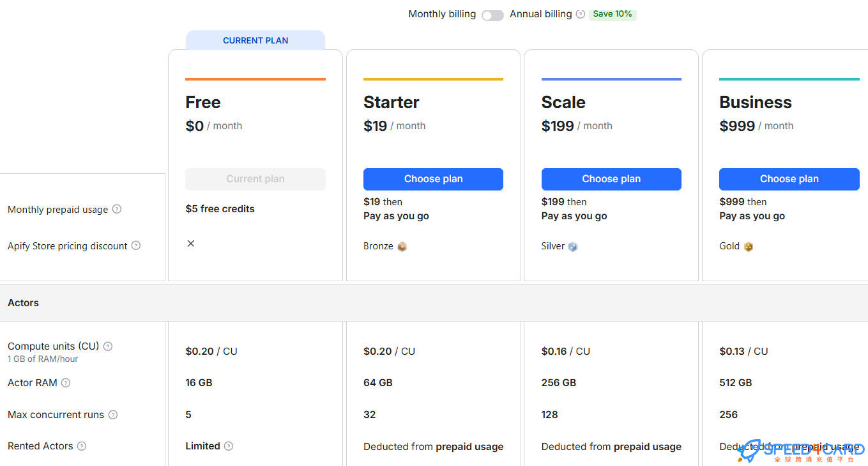Open help icon beside Compute units (CU)

(x=108, y=346)
